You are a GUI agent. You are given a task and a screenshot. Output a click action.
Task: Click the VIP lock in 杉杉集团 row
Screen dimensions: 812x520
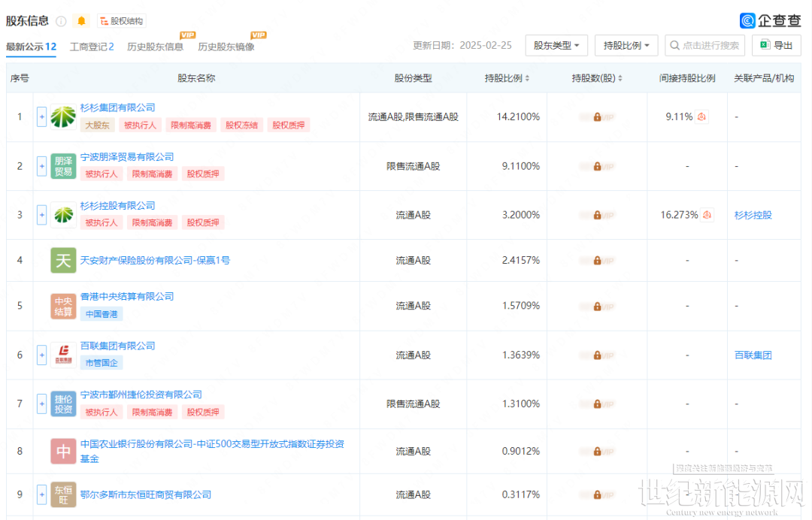pyautogui.click(x=597, y=117)
